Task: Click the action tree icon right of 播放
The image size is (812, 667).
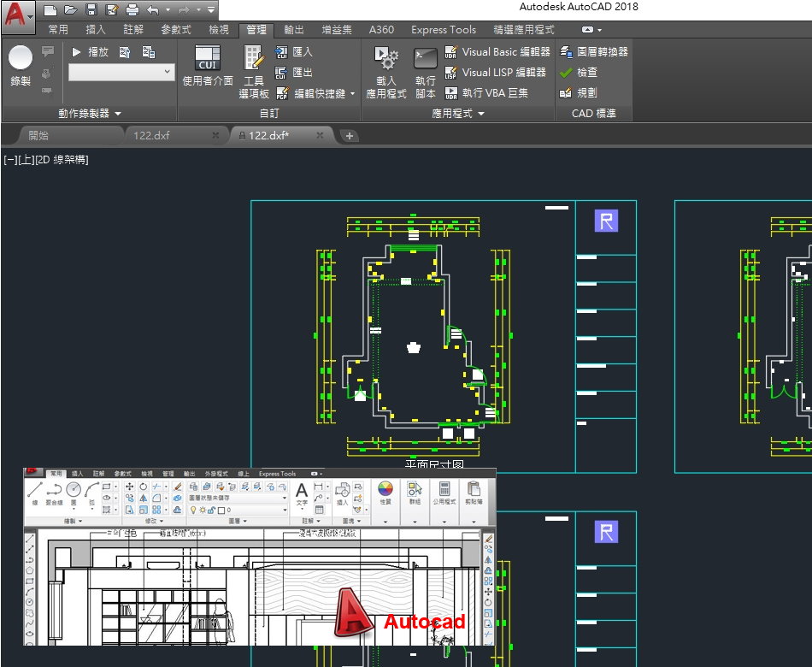Action: tap(149, 52)
